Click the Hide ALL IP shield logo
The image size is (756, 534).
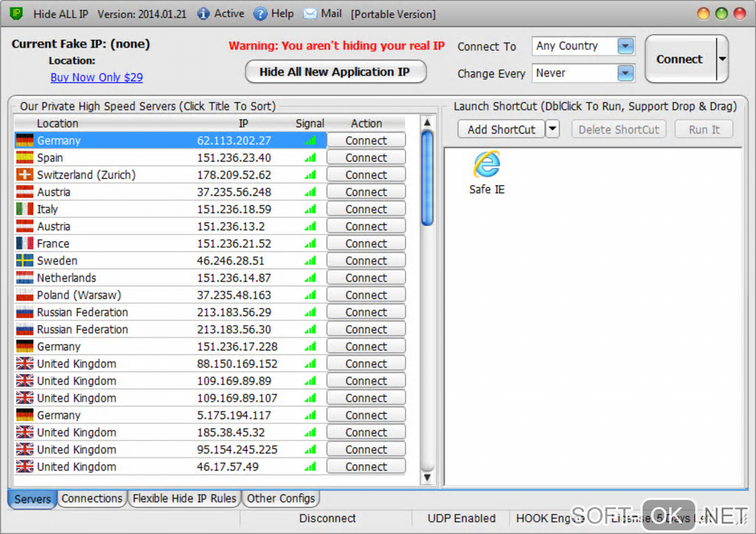[x=16, y=13]
